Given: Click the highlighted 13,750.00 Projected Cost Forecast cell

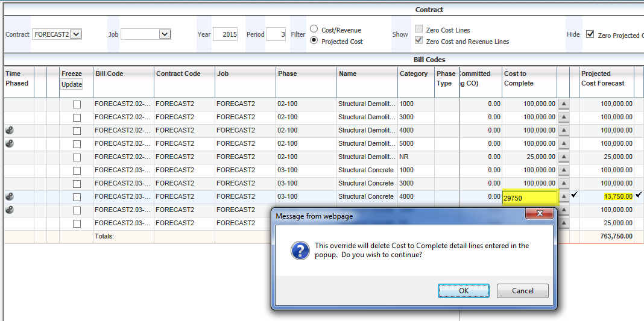Looking at the screenshot, I should (x=619, y=196).
